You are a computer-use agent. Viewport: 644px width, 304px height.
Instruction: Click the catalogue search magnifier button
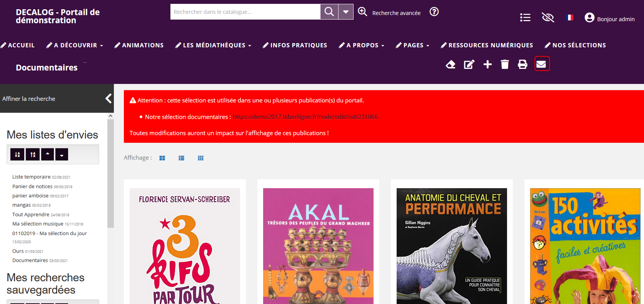(x=329, y=12)
